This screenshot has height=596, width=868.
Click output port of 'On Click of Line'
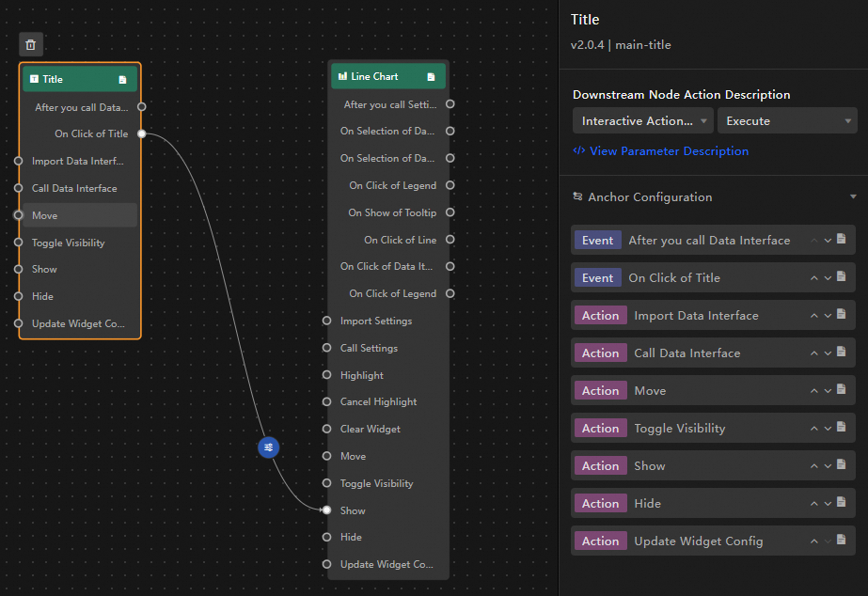click(450, 240)
